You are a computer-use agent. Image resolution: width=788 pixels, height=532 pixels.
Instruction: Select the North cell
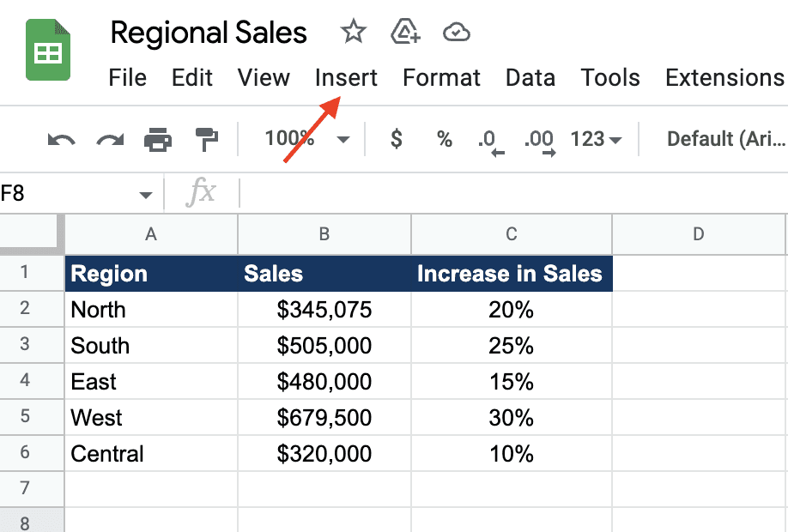[x=151, y=310]
